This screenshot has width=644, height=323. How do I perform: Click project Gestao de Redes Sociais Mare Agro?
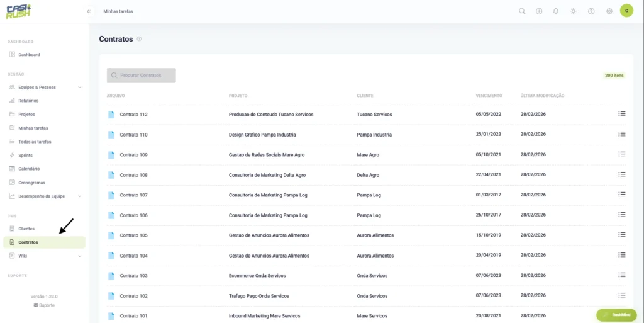(267, 155)
